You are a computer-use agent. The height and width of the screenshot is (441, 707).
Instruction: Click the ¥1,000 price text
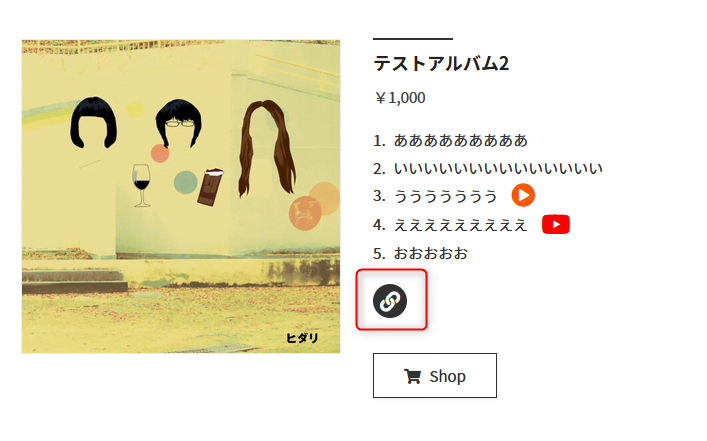pos(399,98)
